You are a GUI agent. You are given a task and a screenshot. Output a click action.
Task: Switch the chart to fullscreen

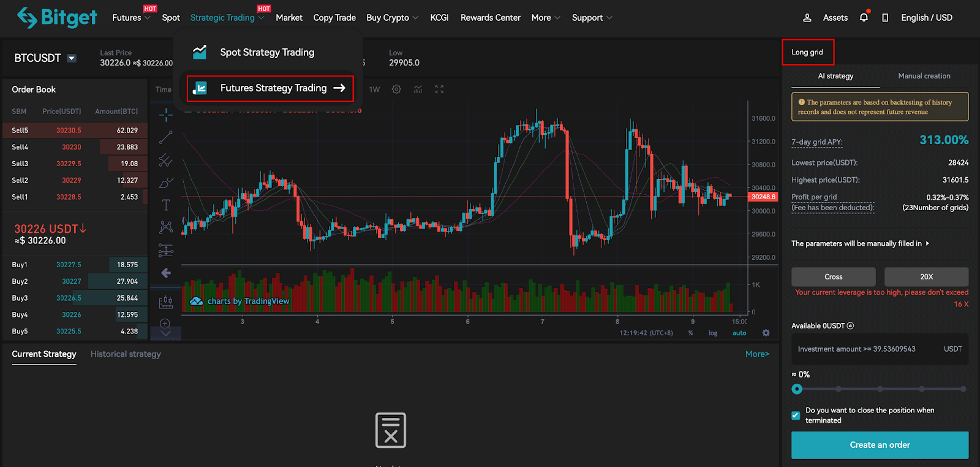pyautogui.click(x=439, y=89)
